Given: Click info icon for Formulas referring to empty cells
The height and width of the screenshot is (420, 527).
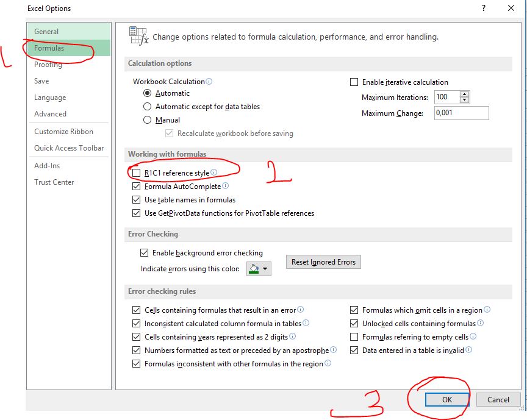Looking at the screenshot, I should [473, 336].
